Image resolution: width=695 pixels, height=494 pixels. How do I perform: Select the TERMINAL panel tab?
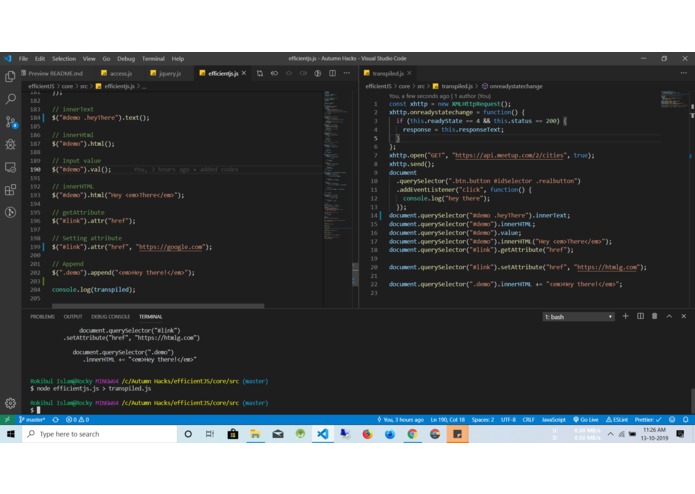[151, 317]
